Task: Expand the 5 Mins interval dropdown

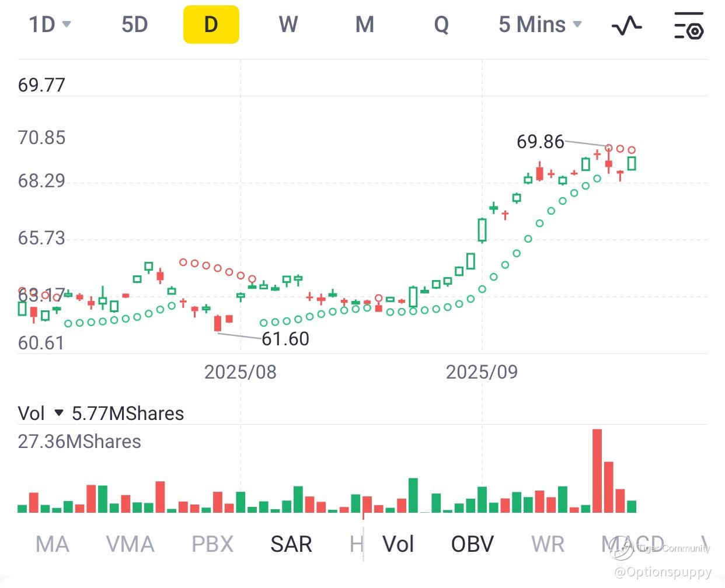Action: click(540, 24)
